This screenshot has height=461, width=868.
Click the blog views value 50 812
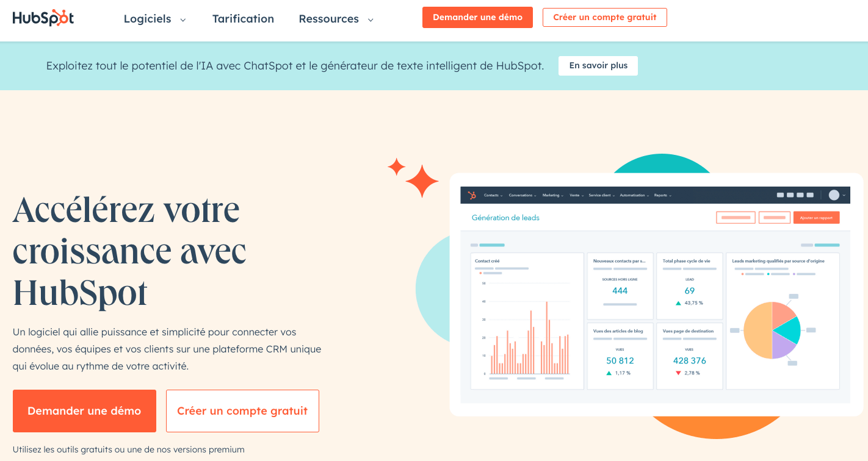coord(620,360)
